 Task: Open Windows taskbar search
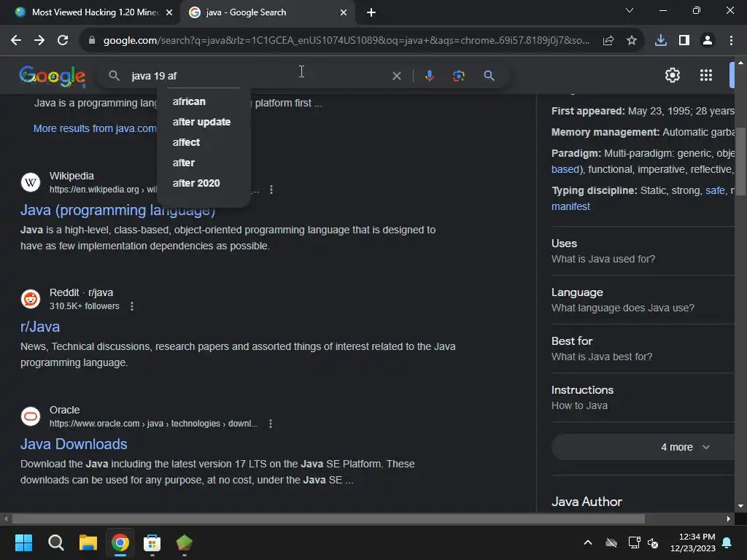55,542
